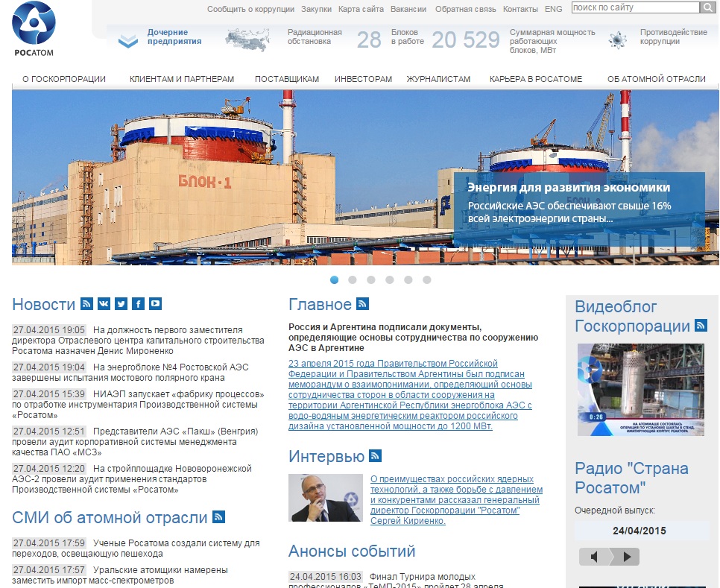Select the first slider dot
Viewport: 720px width, 588px height.
(x=334, y=280)
